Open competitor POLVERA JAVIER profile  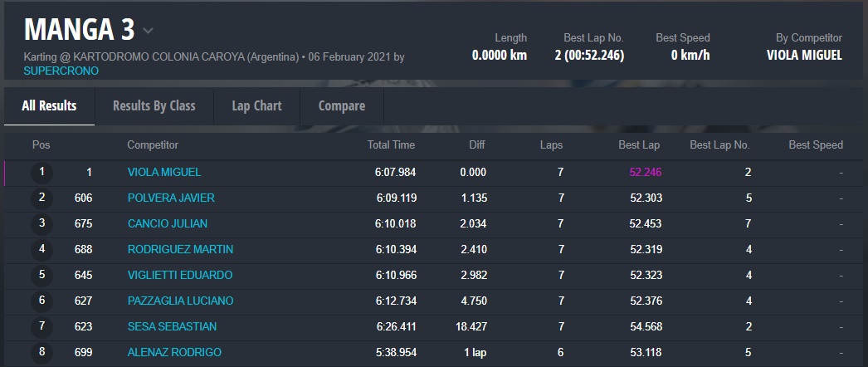tap(171, 198)
